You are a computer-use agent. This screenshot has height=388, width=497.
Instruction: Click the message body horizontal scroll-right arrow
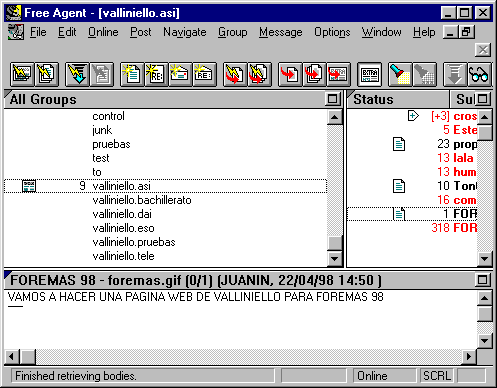(x=469, y=357)
